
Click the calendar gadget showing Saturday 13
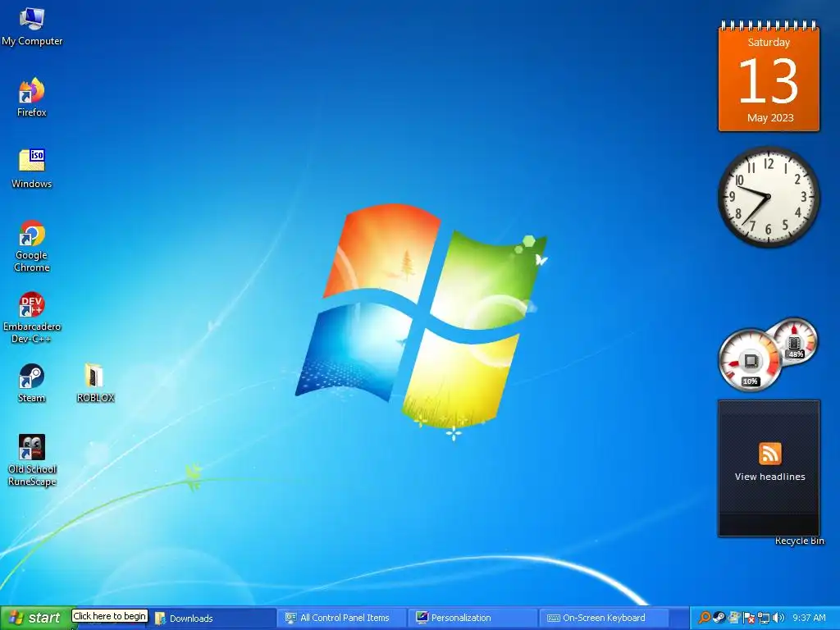point(769,76)
